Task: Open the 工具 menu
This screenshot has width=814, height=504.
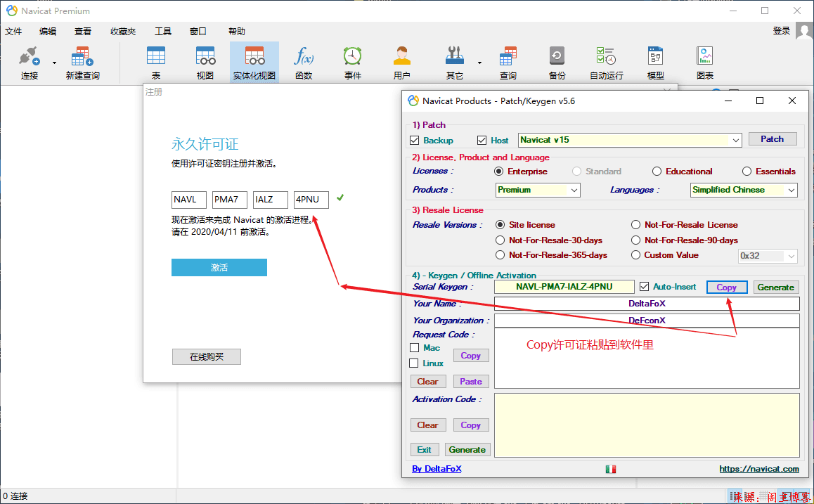Action: [x=163, y=31]
